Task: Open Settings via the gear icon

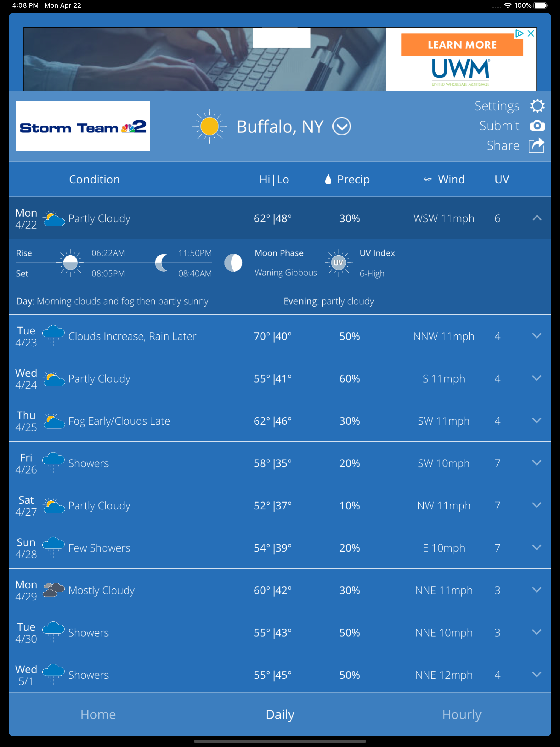Action: coord(537,106)
